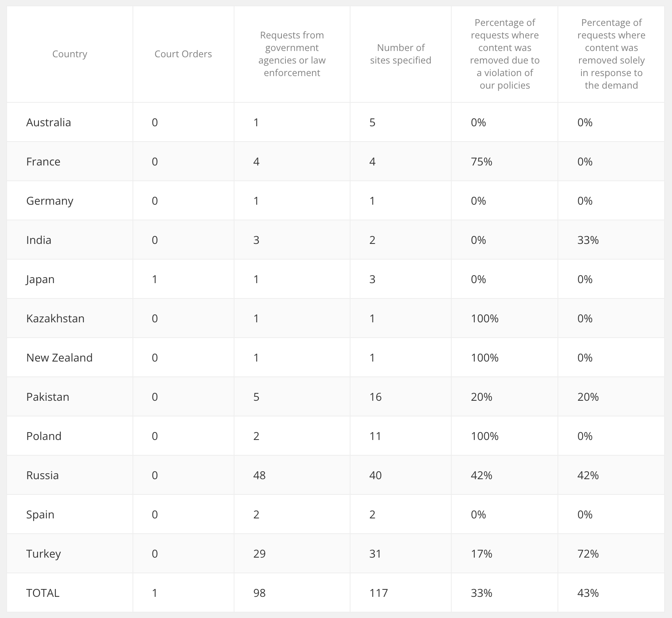
Task: Click Turkey in the Country column
Action: [x=44, y=554]
